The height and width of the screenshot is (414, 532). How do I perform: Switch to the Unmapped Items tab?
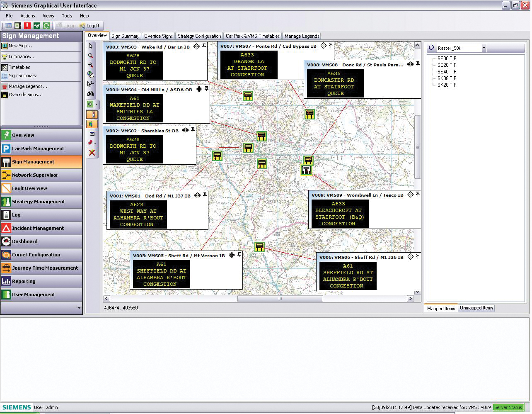point(476,308)
